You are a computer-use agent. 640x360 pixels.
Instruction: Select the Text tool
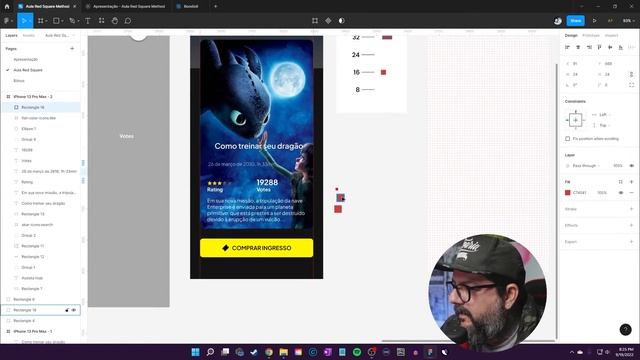[88, 20]
